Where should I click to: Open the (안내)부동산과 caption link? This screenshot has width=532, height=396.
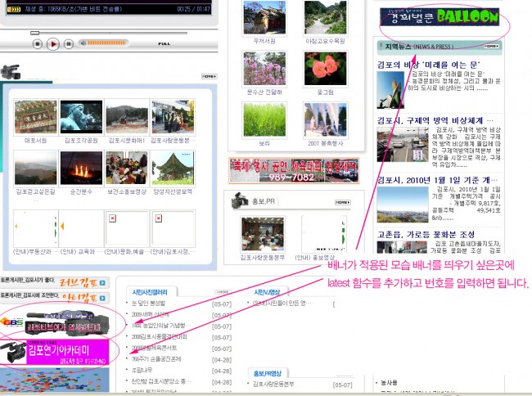[x=36, y=251]
